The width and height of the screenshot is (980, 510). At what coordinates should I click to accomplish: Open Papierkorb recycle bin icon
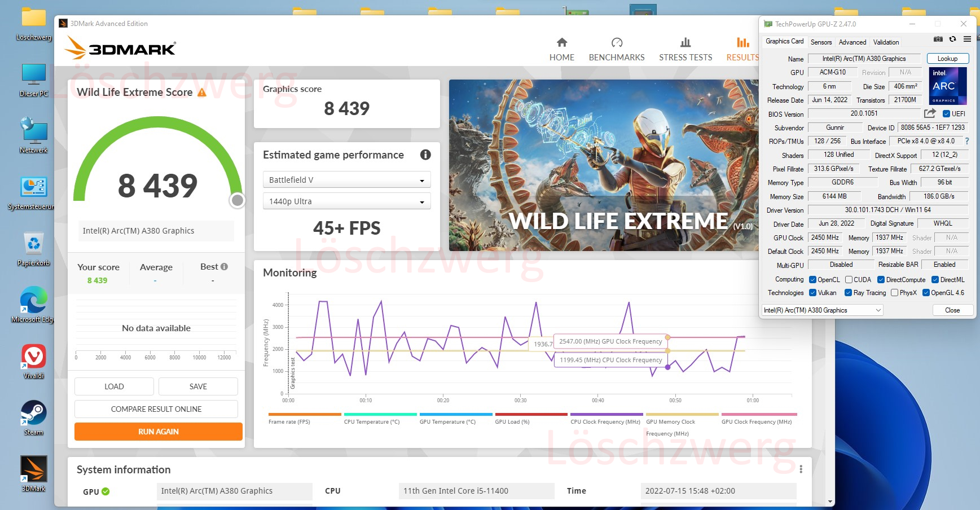click(x=34, y=249)
